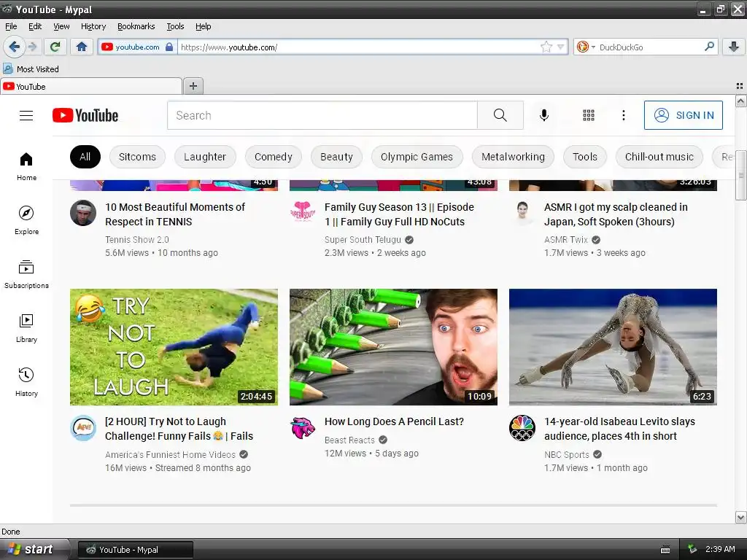Filter by Comedy chip

[x=273, y=157]
